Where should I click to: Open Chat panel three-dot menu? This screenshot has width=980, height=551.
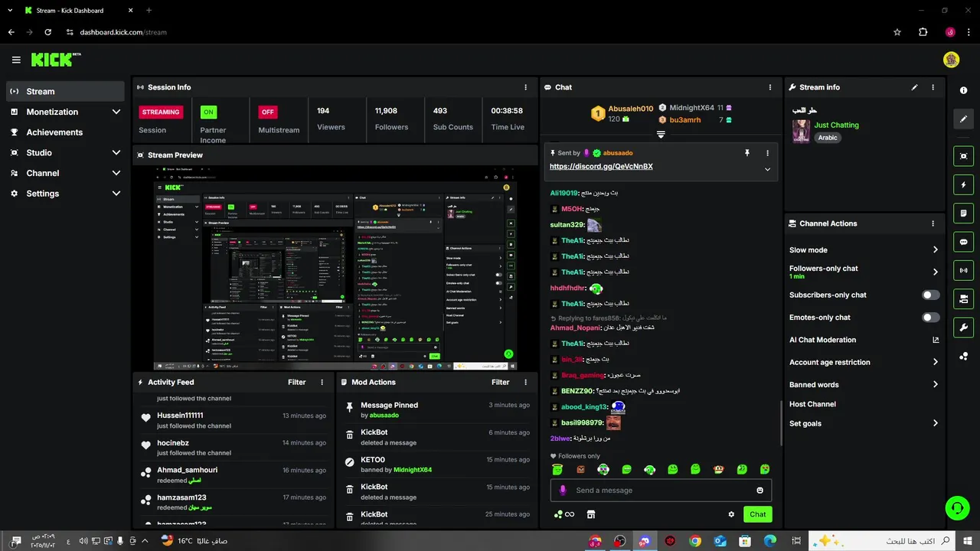pos(770,87)
